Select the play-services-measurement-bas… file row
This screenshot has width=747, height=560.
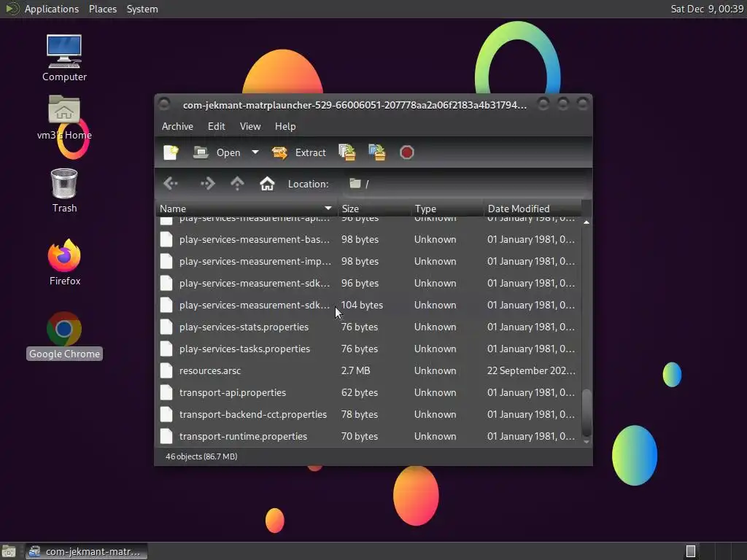(368, 239)
